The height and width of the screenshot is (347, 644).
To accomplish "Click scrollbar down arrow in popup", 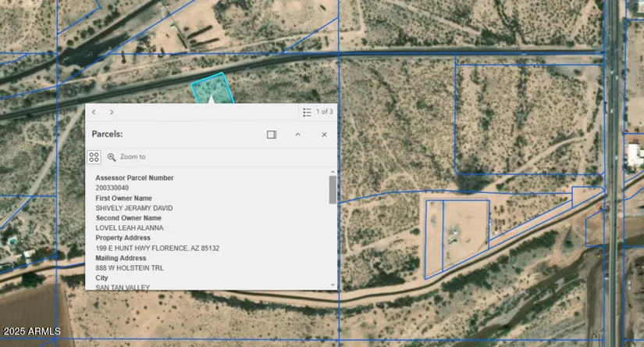I will [x=333, y=285].
